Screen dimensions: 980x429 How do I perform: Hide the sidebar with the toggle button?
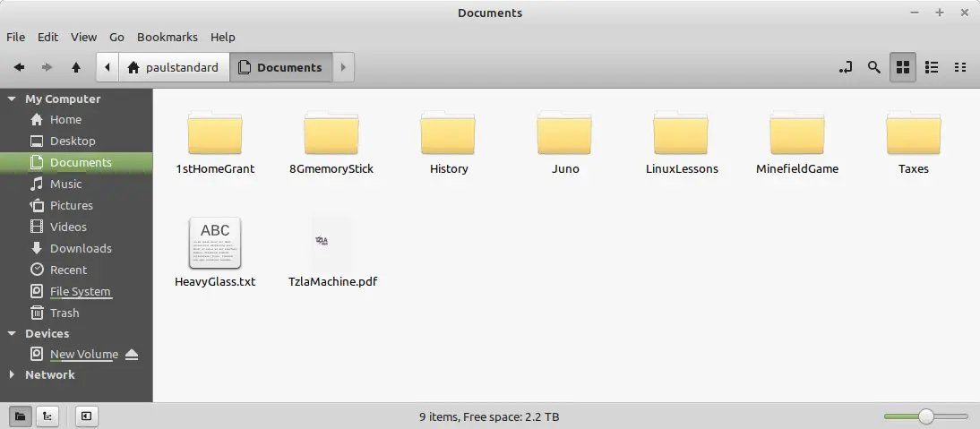click(x=87, y=416)
